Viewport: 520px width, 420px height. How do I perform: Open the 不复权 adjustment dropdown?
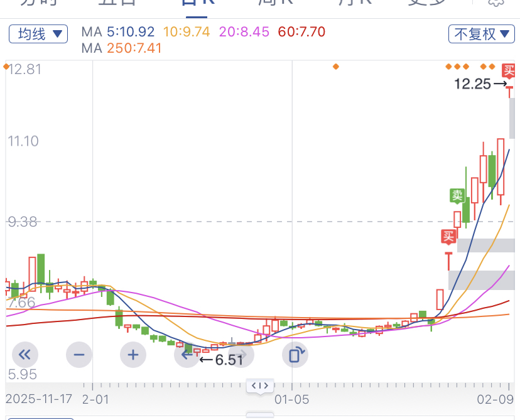(482, 34)
